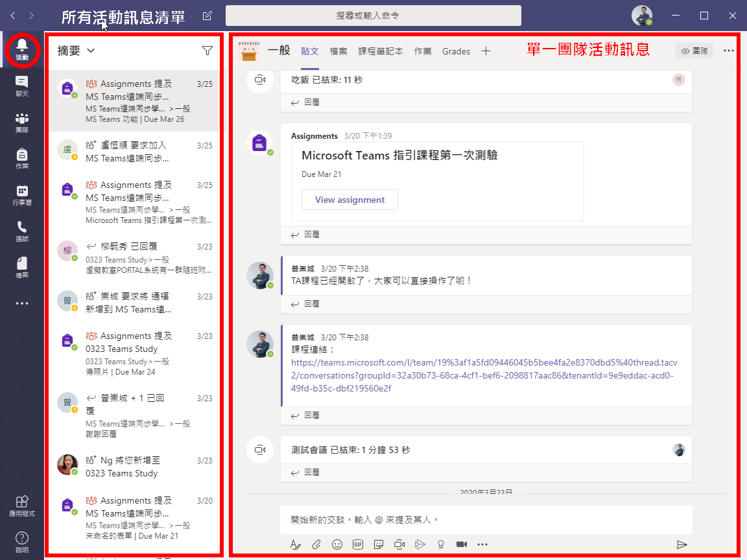Open Ng 將您新增至 0323 Teams Study item
Viewport: 747px width, 560px height.
pyautogui.click(x=135, y=466)
